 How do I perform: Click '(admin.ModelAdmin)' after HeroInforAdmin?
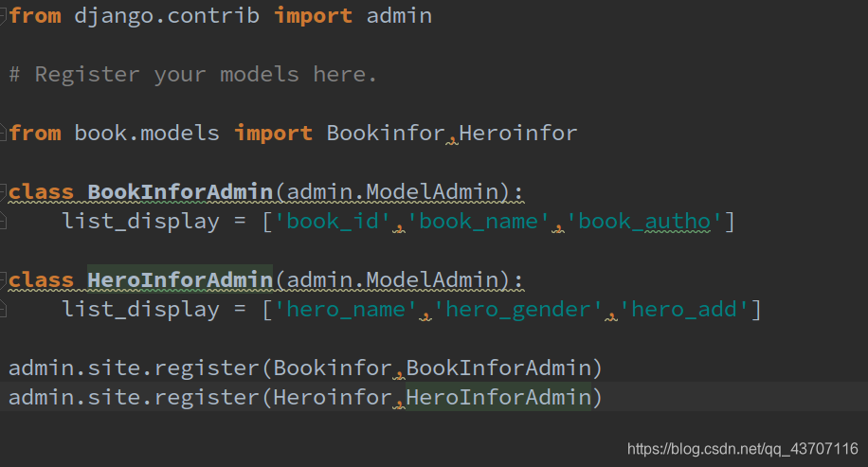pos(392,280)
